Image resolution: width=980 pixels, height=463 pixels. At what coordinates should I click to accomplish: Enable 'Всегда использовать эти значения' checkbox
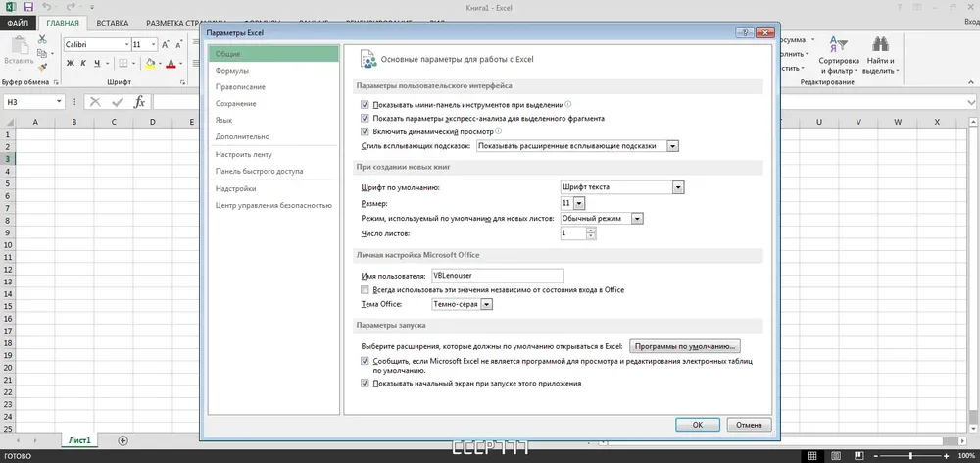pos(365,290)
